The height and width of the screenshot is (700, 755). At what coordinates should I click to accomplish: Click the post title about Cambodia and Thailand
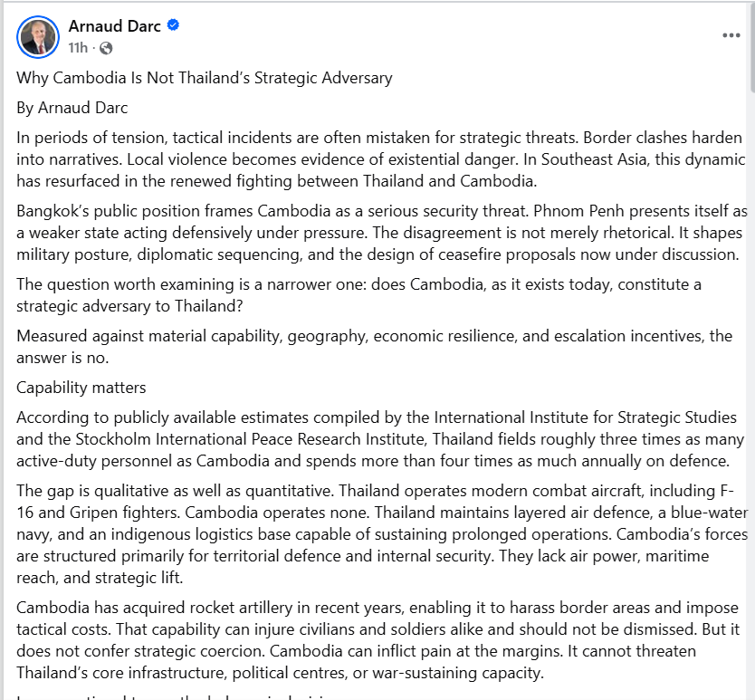[205, 78]
